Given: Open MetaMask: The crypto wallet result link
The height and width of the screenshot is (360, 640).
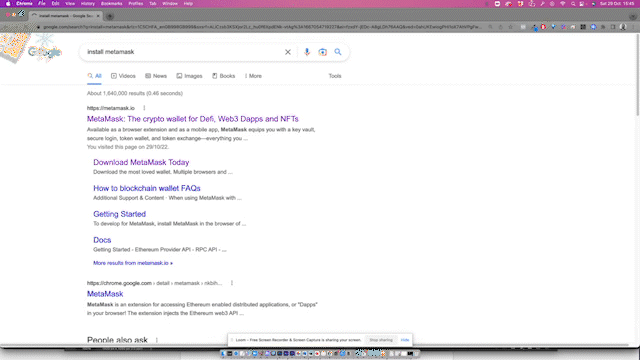Looking at the screenshot, I should [x=193, y=119].
